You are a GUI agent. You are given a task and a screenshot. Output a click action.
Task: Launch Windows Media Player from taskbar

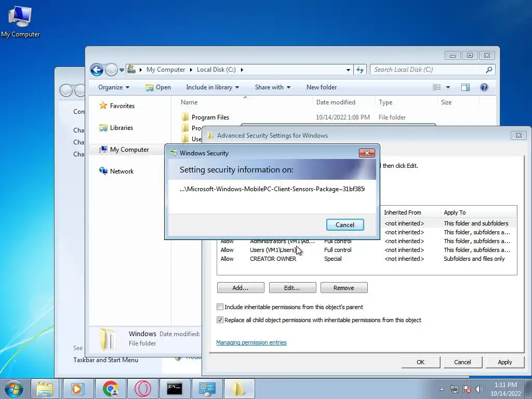point(77,389)
